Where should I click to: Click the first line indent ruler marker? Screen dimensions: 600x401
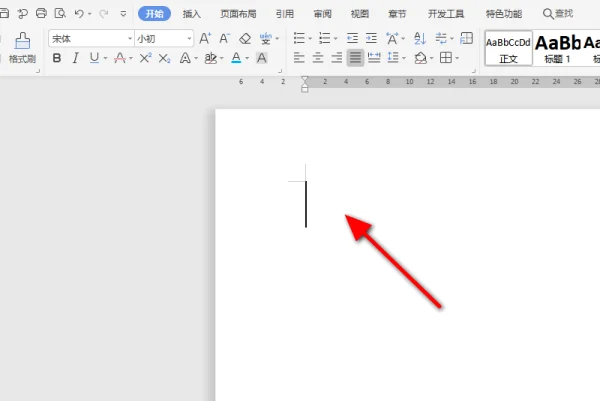coord(305,80)
